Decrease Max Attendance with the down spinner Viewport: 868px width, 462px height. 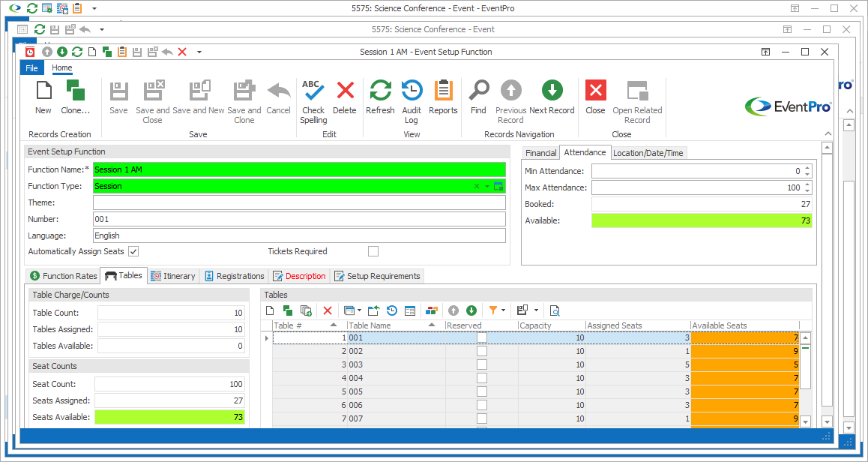tap(807, 190)
